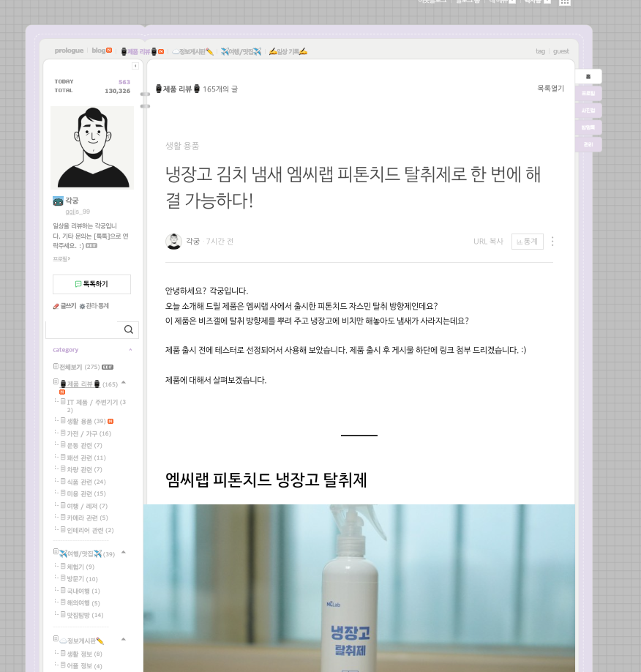Image resolution: width=641 pixels, height=672 pixels.
Task: Open the tag link
Action: point(540,51)
